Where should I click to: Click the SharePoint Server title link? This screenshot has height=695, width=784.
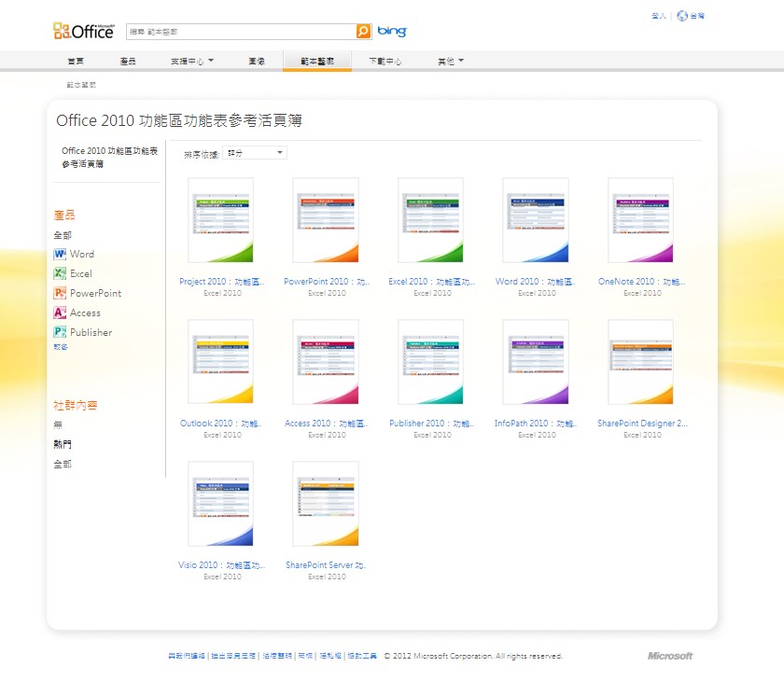coord(326,565)
